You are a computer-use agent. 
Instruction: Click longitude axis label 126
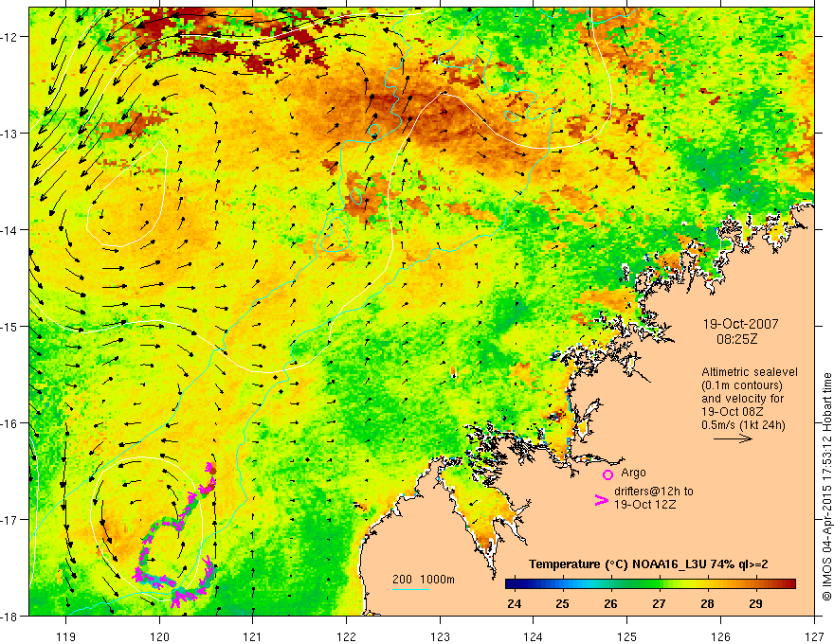point(720,636)
